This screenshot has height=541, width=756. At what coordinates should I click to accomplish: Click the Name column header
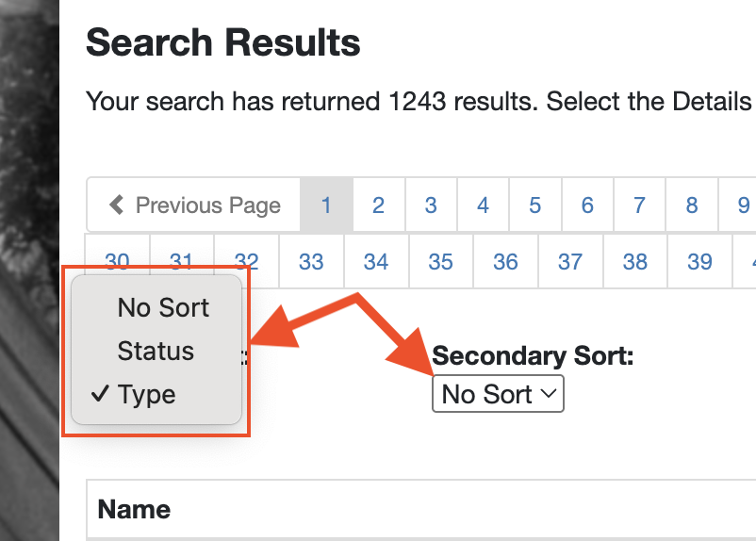pos(134,509)
